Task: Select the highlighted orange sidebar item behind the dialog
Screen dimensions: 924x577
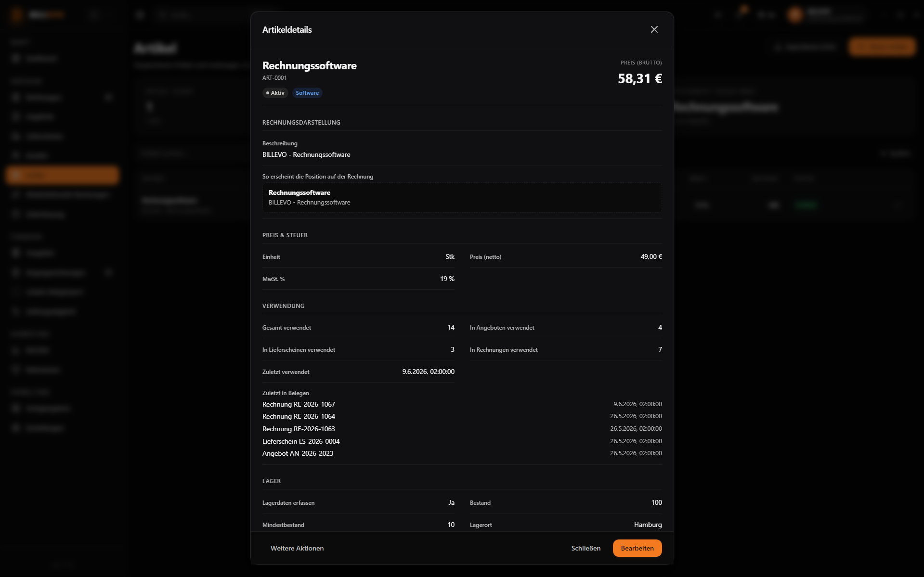Action: (x=63, y=175)
